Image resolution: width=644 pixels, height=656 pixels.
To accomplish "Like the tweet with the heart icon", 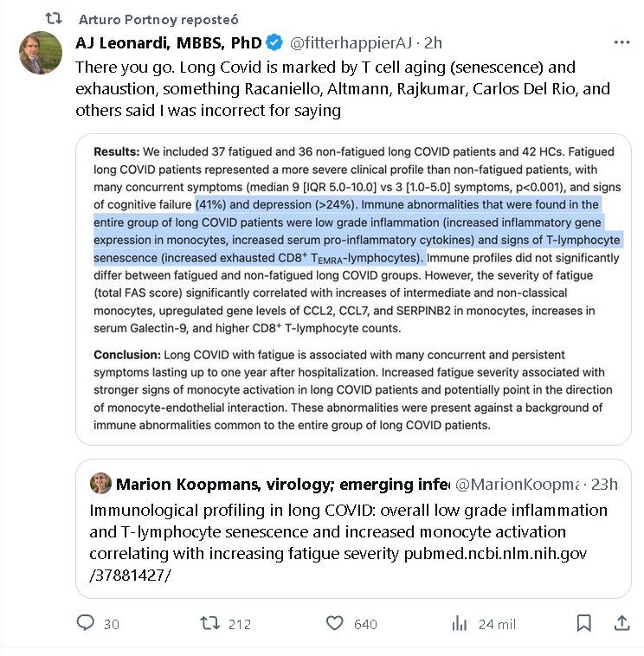I will pos(335,623).
